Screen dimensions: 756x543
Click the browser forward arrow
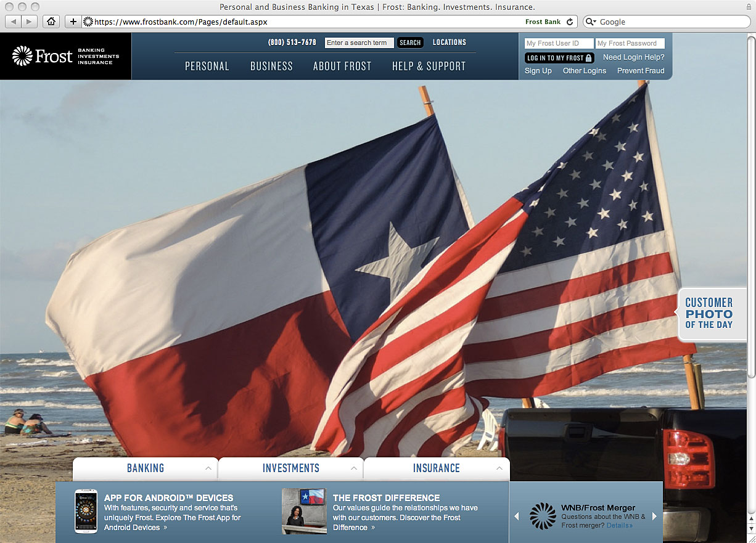(x=29, y=22)
